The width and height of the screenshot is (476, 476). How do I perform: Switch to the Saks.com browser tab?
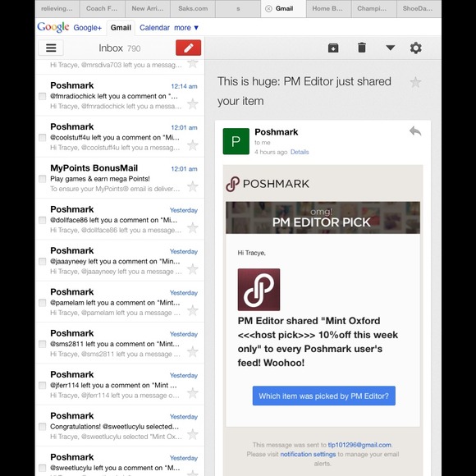(x=193, y=8)
